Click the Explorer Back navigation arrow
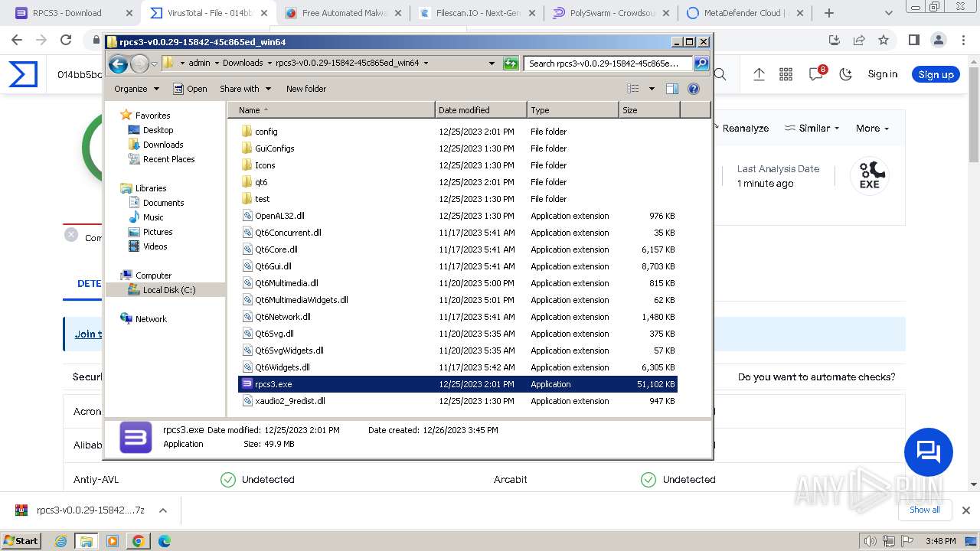980x551 pixels. pos(118,64)
